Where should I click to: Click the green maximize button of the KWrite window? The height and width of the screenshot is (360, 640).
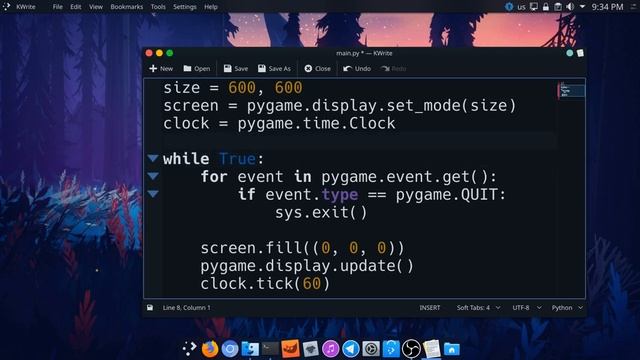click(169, 53)
